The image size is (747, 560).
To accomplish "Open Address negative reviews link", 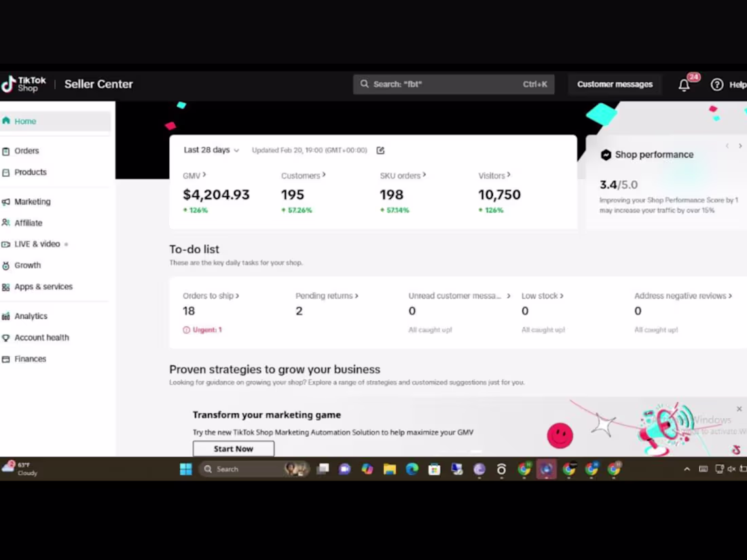I will (x=682, y=295).
